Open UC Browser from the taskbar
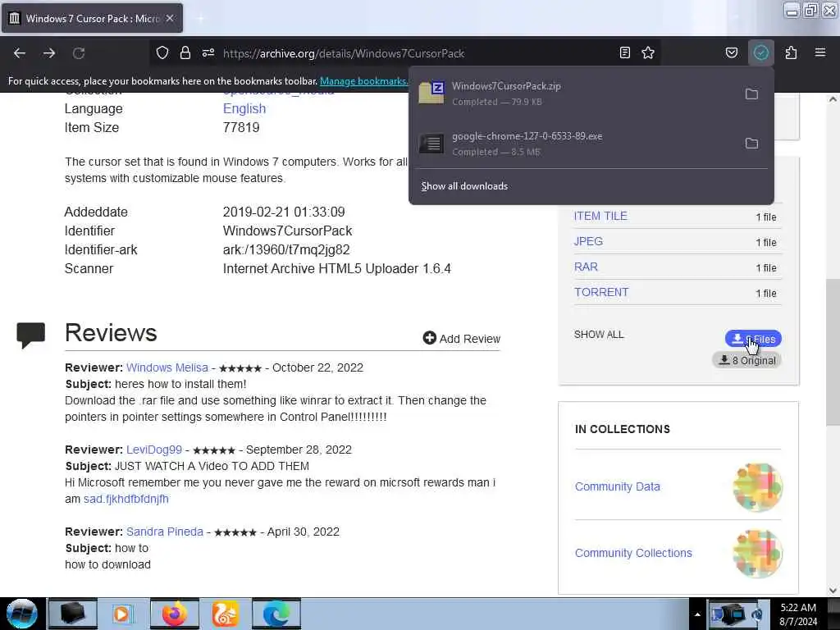Screen dimensions: 840x630 click(225, 614)
